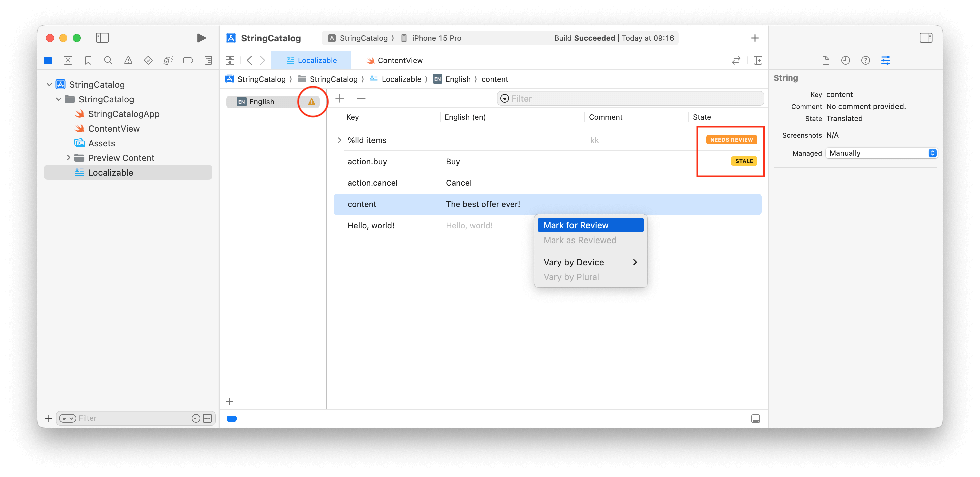
Task: Collapse the StringCatalog folder group
Action: click(x=58, y=99)
